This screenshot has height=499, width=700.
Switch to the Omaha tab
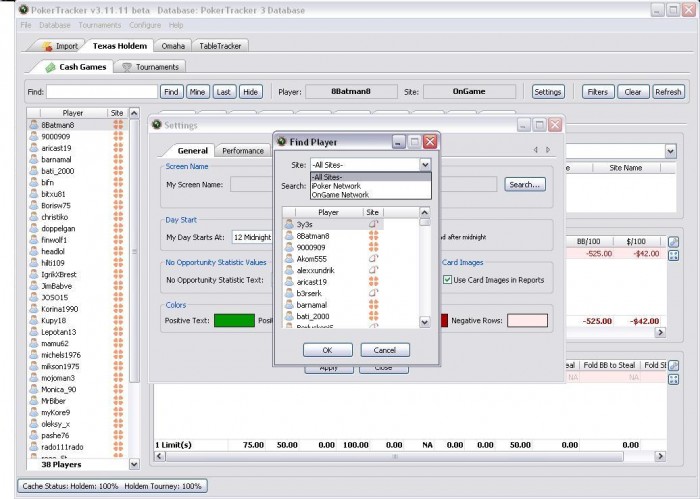[x=173, y=46]
